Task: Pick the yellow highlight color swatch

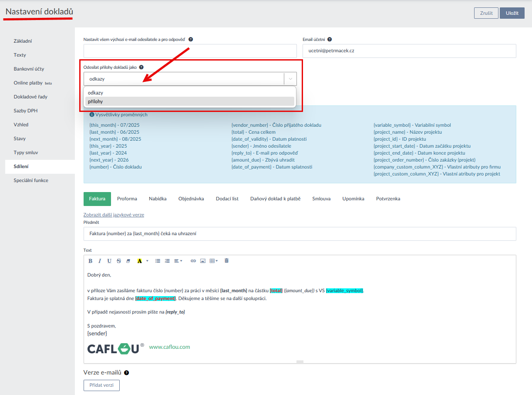Action: [x=140, y=261]
